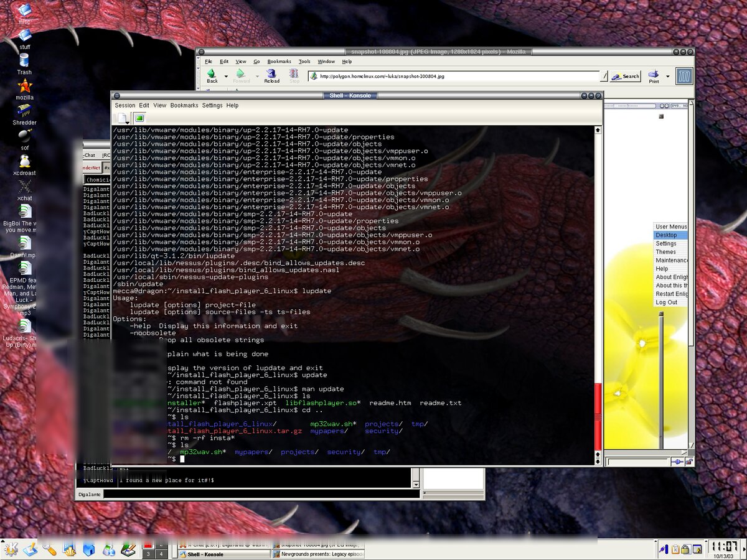This screenshot has width=747, height=560.
Task: Open the Ludacris mp3 file icon
Action: (25, 326)
